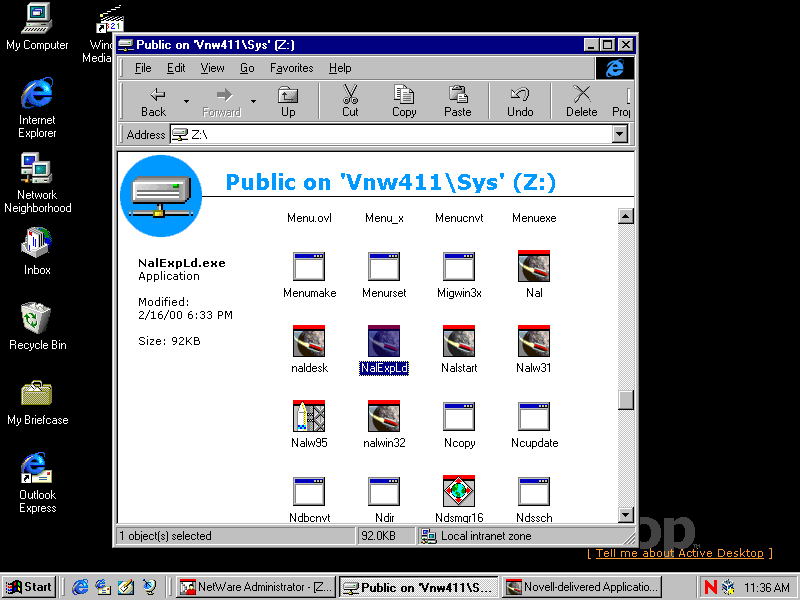800x600 pixels.
Task: Select the Ndir file icon
Action: click(x=384, y=491)
